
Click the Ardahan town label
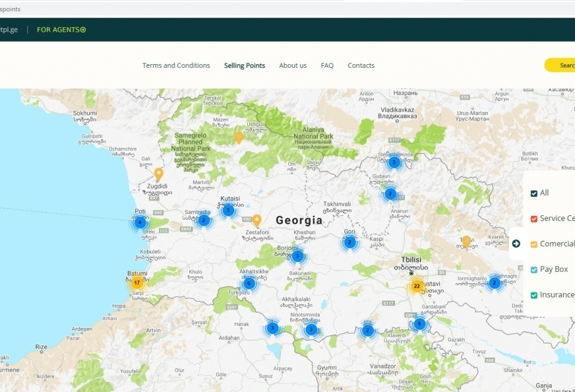(x=229, y=338)
